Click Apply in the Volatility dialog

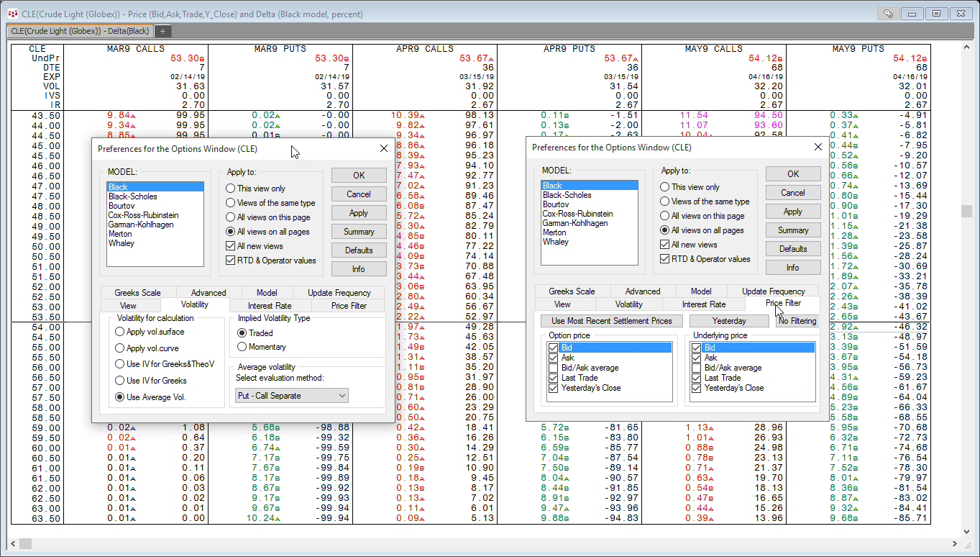tap(359, 213)
